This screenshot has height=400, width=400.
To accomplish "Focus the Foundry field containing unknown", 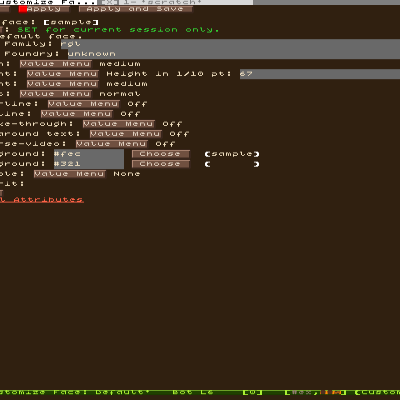I will pos(234,54).
